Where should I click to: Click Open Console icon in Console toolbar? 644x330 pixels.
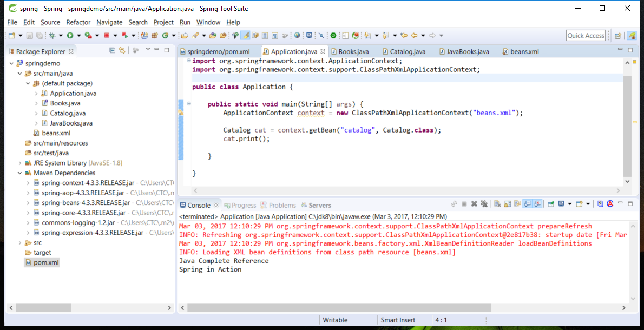579,204
